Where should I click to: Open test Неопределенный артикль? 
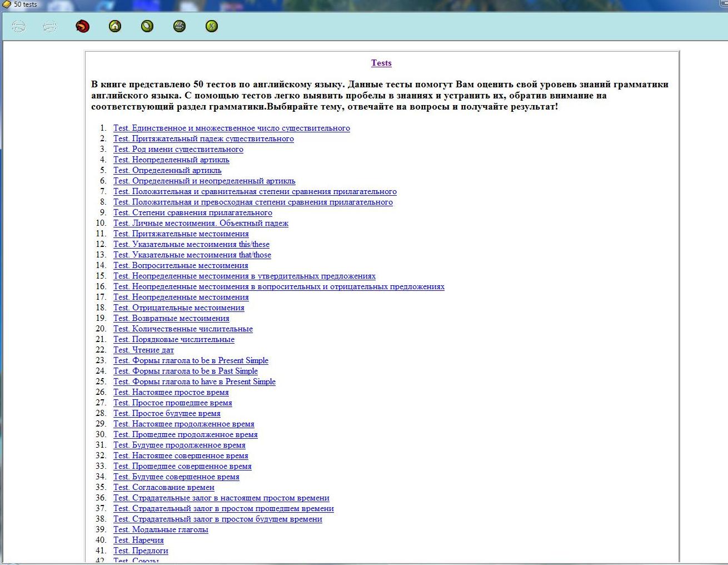[171, 160]
